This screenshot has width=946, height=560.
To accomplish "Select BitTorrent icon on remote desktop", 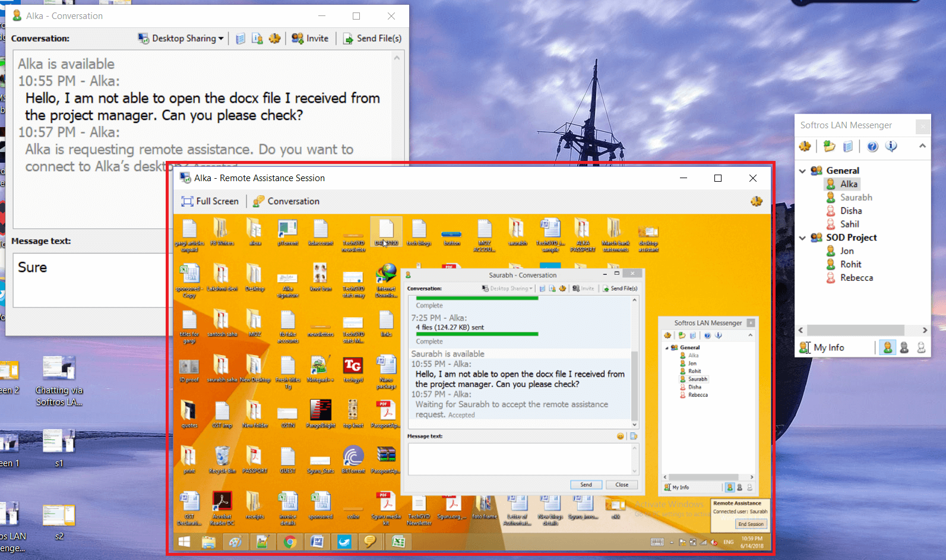I will [x=353, y=460].
